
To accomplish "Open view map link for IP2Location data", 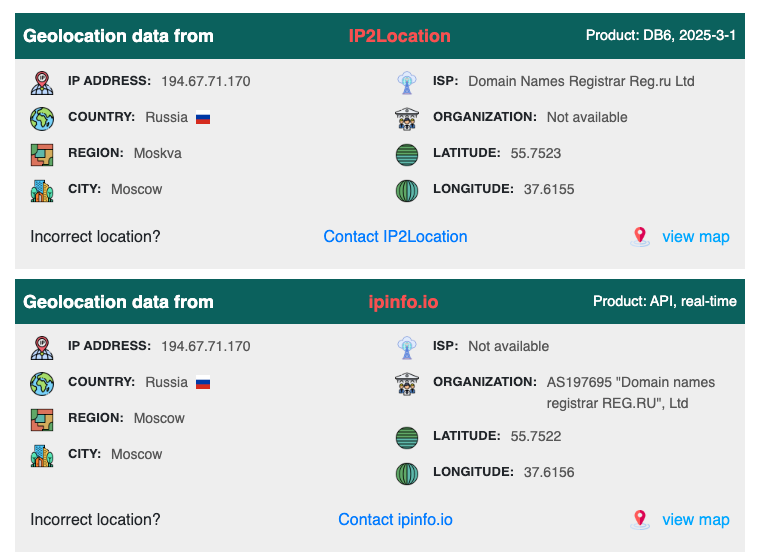I will point(696,237).
